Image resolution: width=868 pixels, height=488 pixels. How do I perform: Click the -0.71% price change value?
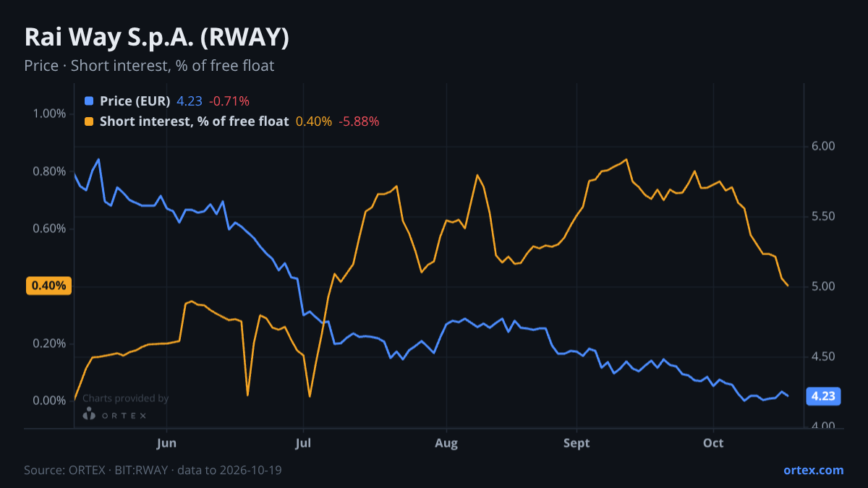click(229, 101)
